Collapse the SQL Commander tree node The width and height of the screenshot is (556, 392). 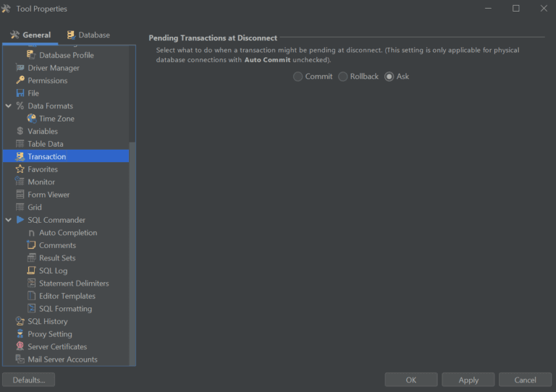[9, 220]
